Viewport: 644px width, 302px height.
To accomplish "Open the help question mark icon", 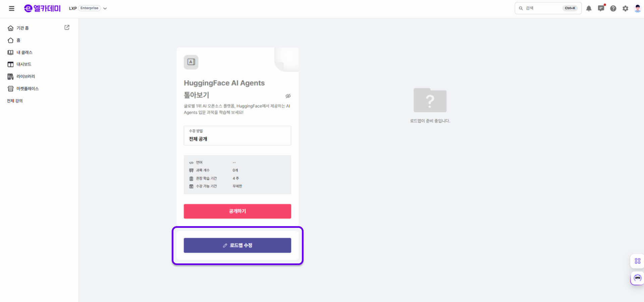I will point(613,8).
